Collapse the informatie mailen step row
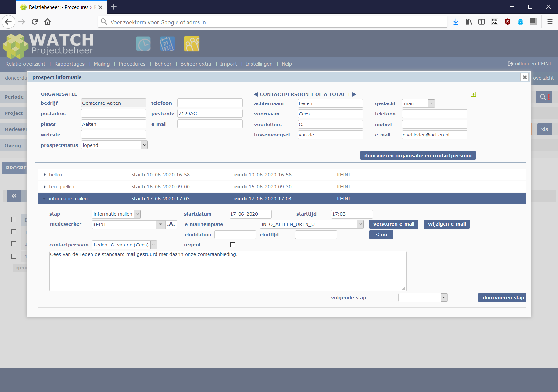Screen dimensions: 558x392 tap(281, 199)
